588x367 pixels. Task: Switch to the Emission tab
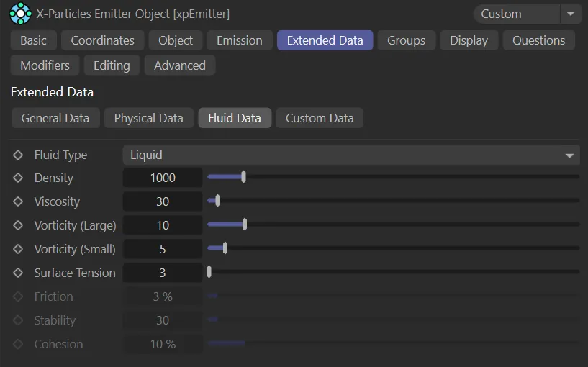click(240, 40)
